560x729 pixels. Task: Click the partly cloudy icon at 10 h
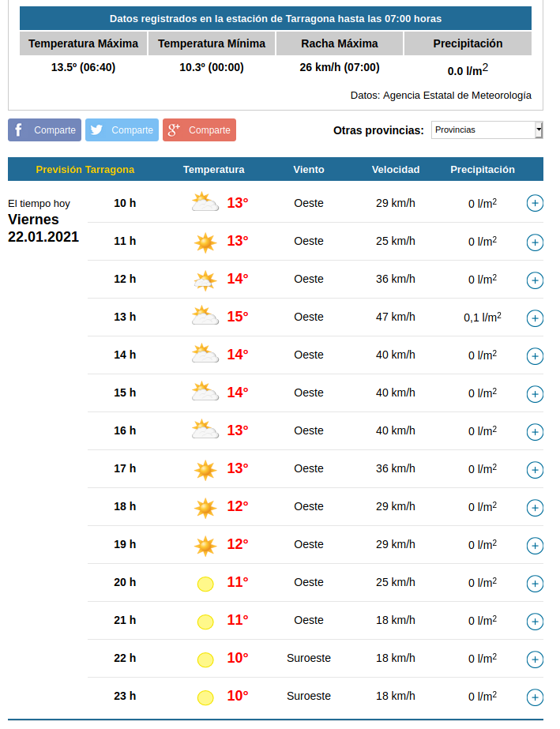pos(205,203)
